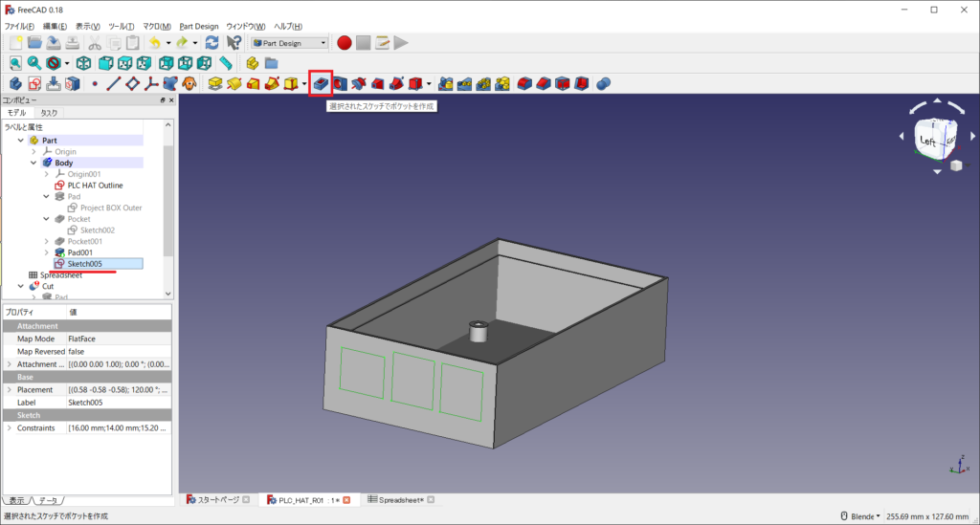Start macro recording with the red circle
The width and height of the screenshot is (980, 525).
pyautogui.click(x=345, y=43)
